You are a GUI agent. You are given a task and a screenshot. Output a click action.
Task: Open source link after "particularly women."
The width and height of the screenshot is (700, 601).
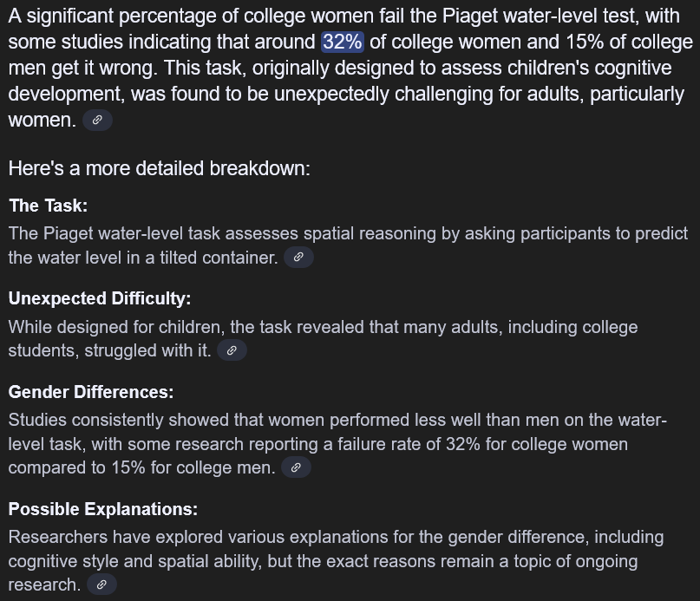97,120
